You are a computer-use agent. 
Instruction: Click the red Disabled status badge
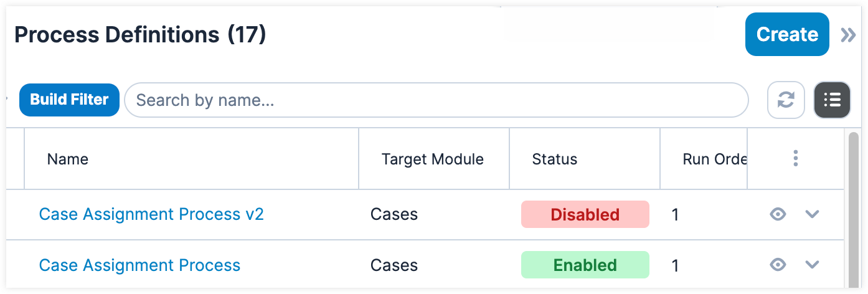click(x=585, y=214)
